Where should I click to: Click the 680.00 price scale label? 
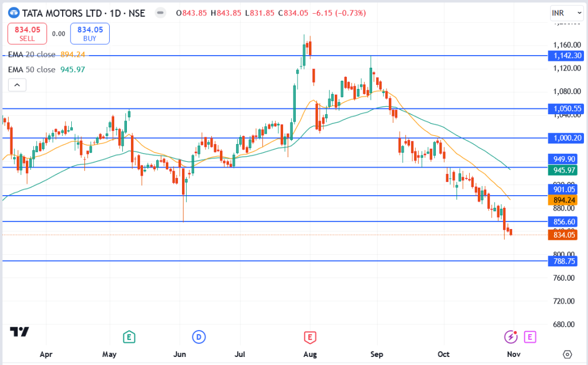click(x=564, y=324)
